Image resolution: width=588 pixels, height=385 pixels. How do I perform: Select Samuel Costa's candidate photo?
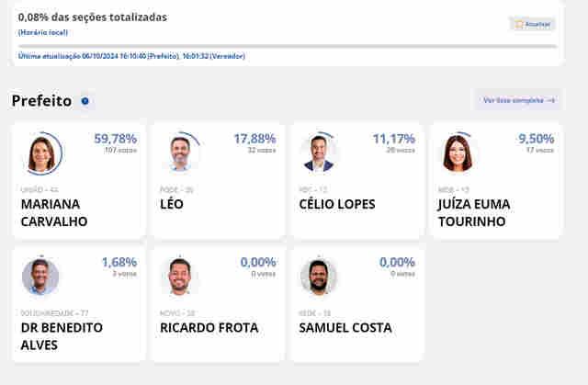(x=319, y=277)
